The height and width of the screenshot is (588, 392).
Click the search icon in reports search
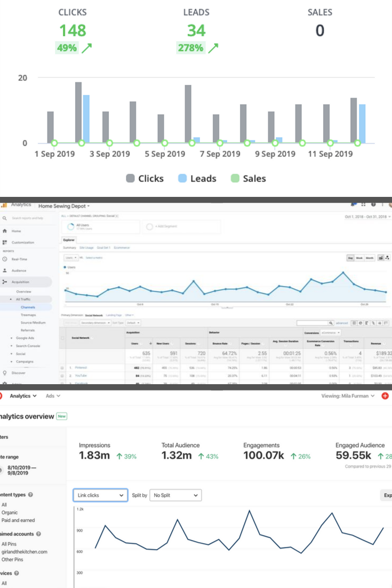(5, 218)
